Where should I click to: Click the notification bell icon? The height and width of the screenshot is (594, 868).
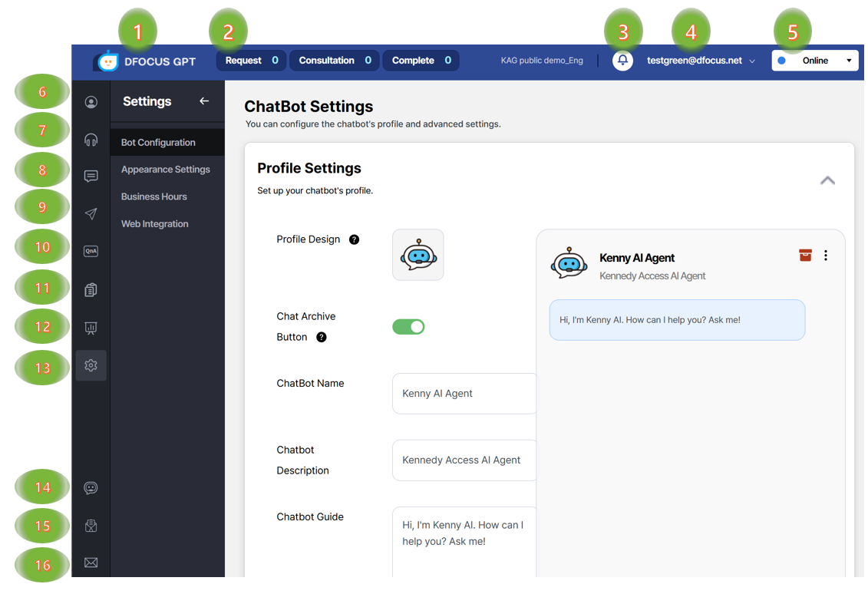622,61
